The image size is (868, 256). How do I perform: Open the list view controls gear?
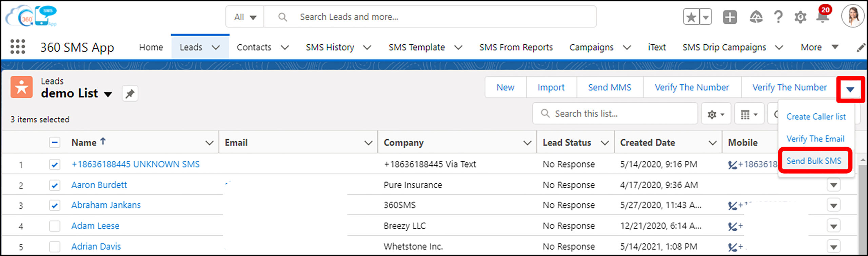[x=716, y=114]
